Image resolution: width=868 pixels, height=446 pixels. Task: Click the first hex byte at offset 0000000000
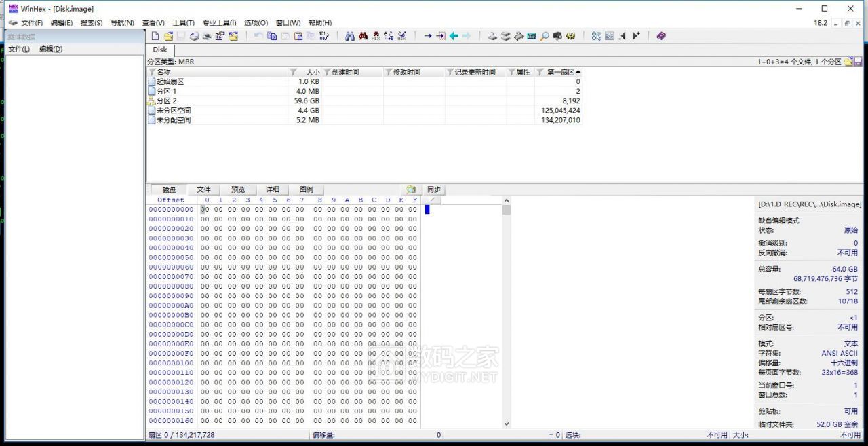204,210
